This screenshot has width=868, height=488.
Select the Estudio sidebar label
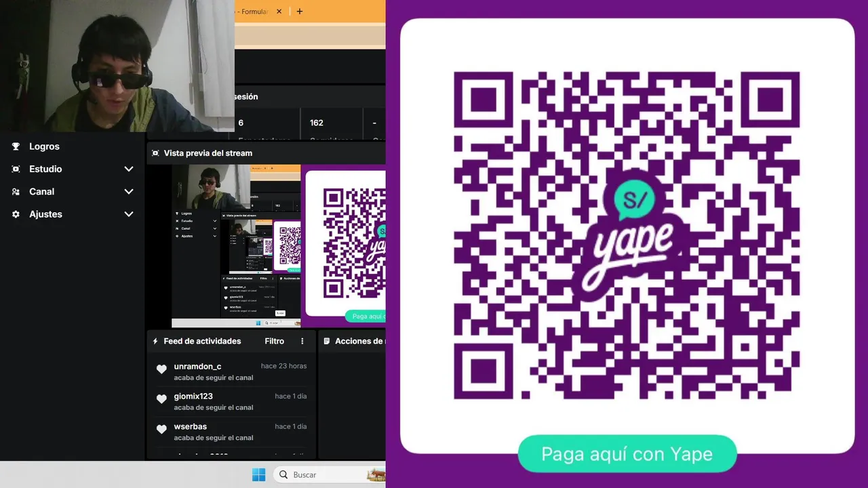(45, 169)
